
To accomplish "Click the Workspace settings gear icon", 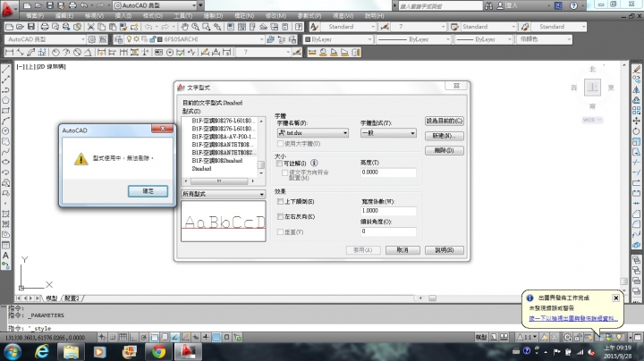I will [92, 39].
